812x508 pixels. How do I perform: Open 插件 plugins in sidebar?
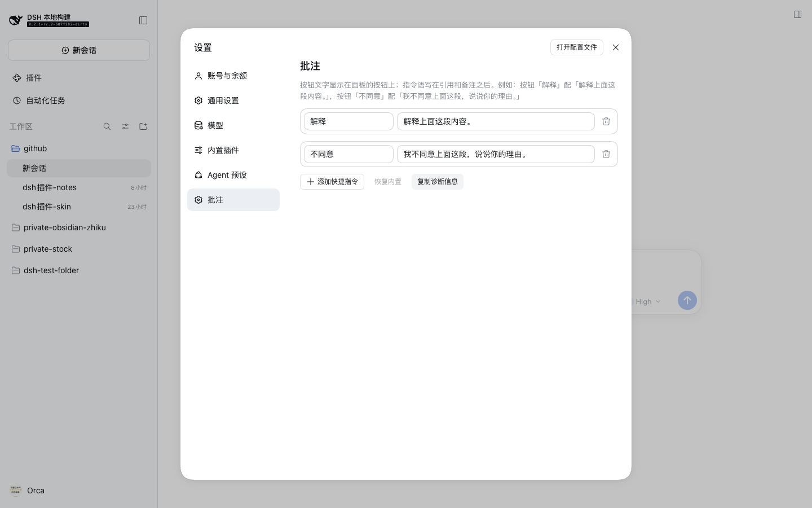(79, 78)
